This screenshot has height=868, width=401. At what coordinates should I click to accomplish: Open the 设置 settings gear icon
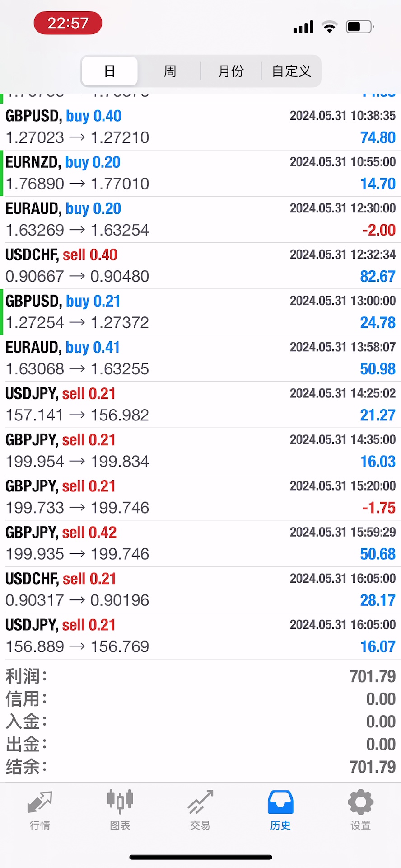(360, 803)
